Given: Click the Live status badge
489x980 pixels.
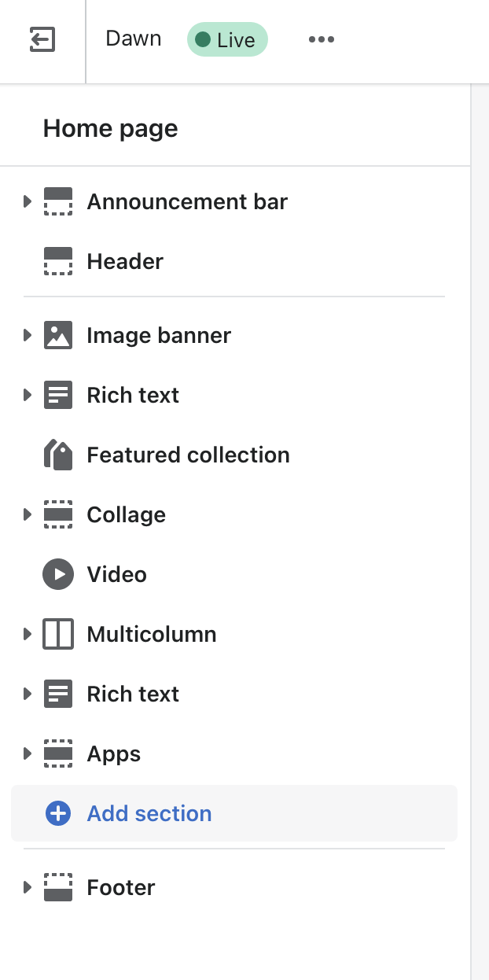Looking at the screenshot, I should point(227,39).
